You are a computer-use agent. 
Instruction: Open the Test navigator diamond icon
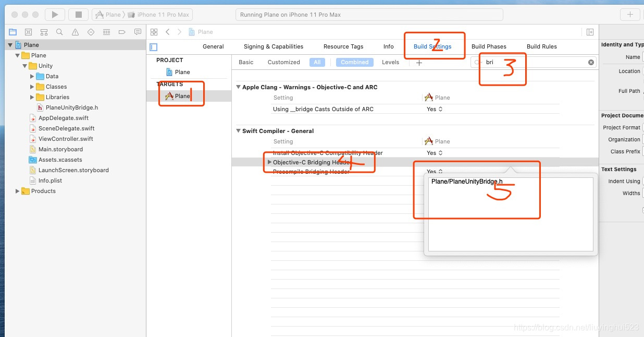point(91,32)
